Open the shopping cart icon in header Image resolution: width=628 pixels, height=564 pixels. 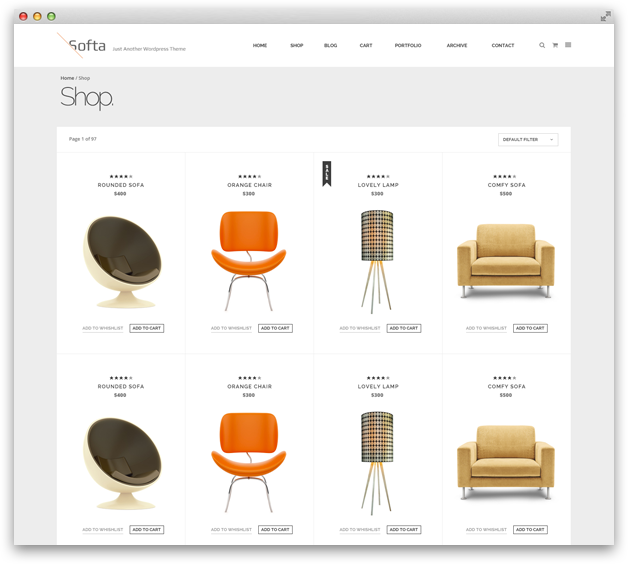(x=555, y=45)
